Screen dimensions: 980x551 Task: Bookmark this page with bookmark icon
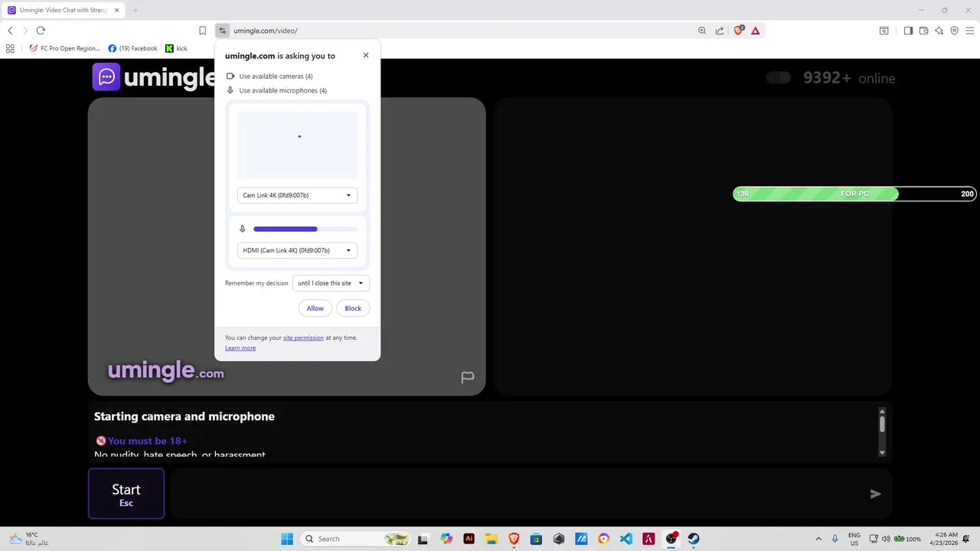click(202, 31)
